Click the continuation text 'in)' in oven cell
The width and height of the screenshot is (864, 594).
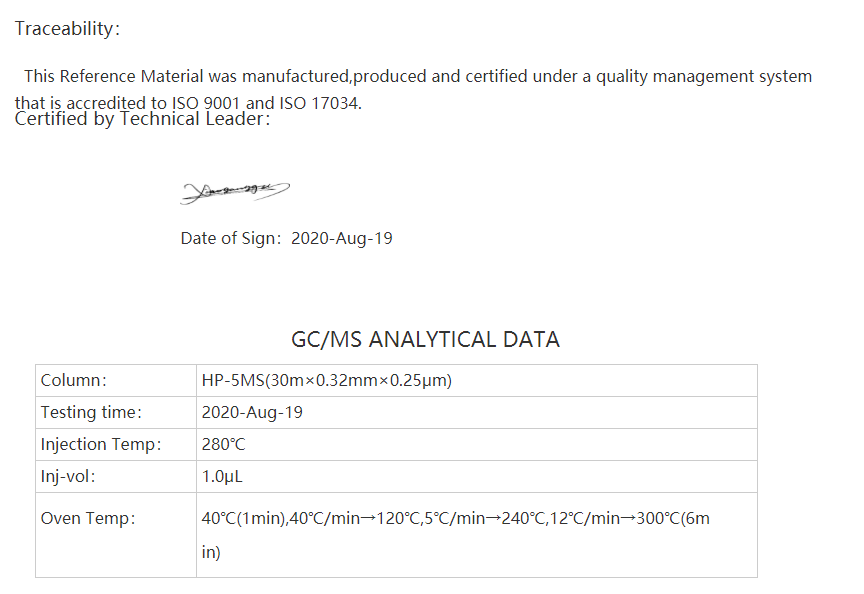click(211, 552)
